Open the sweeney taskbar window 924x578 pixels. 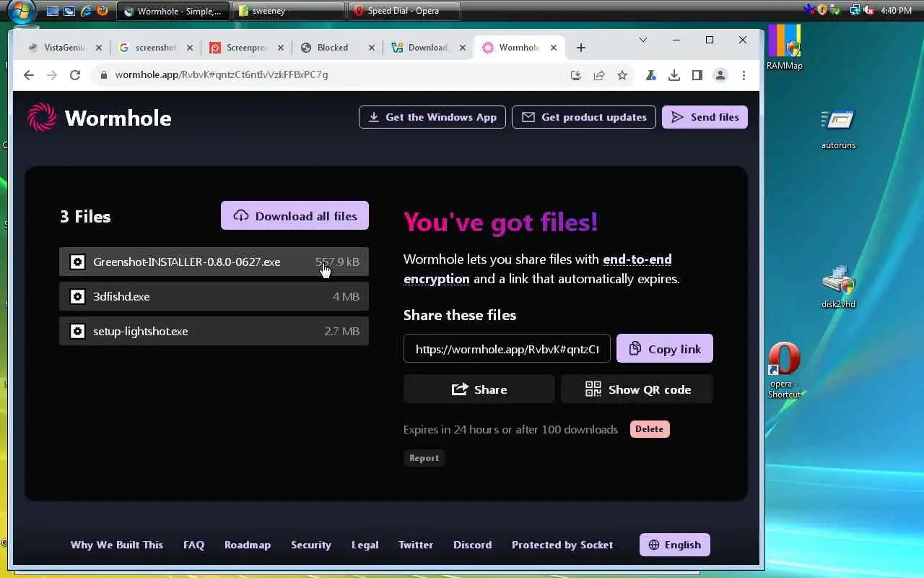coord(289,11)
